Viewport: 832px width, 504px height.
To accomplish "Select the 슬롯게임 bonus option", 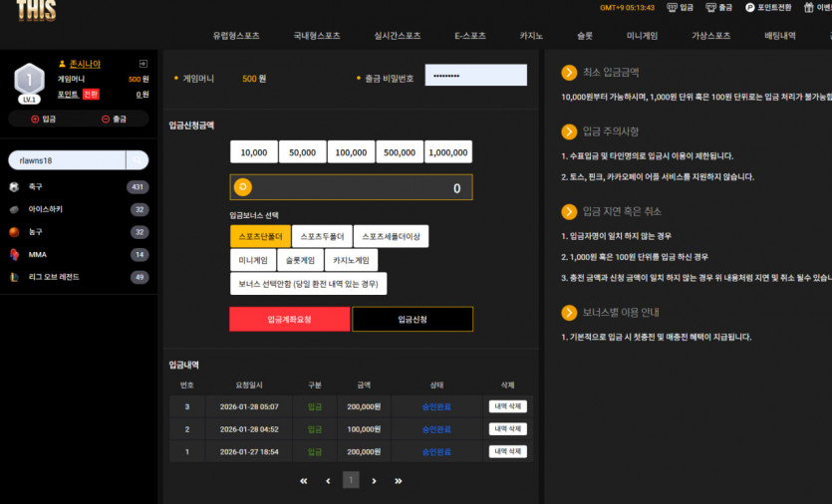I will pos(300,260).
